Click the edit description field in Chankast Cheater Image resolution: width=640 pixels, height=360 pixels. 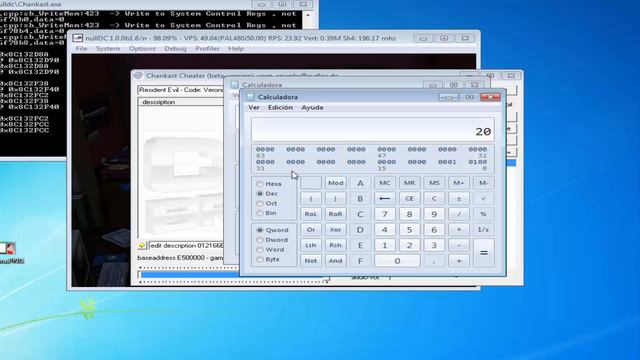coord(186,246)
